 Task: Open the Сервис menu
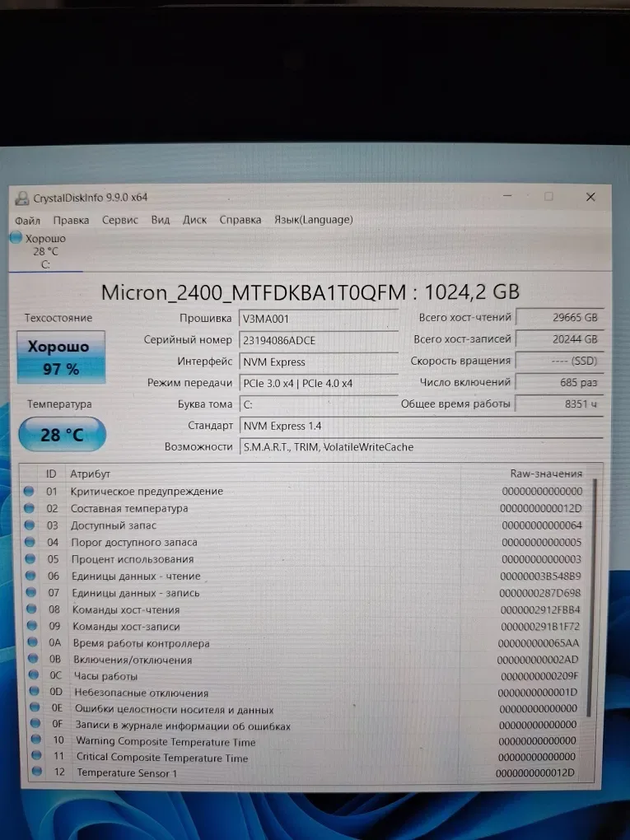[120, 220]
